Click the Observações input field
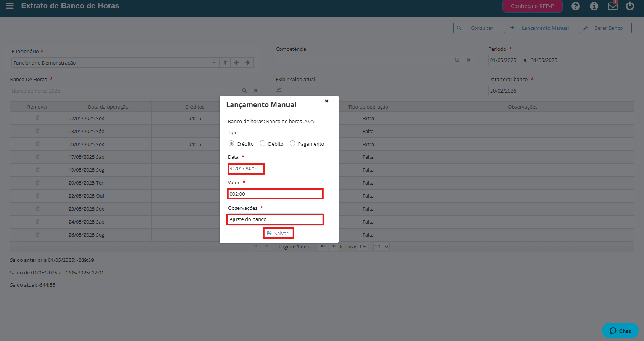644x341 pixels. (275, 219)
